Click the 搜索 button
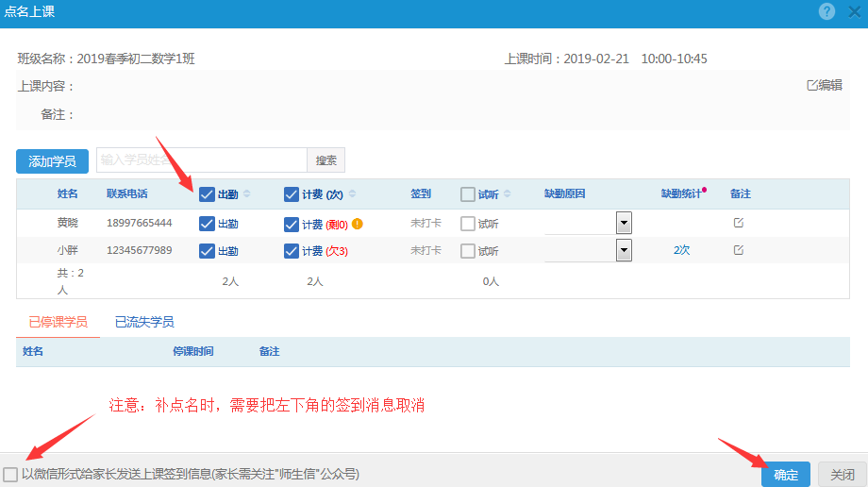868x487 pixels. [x=326, y=160]
